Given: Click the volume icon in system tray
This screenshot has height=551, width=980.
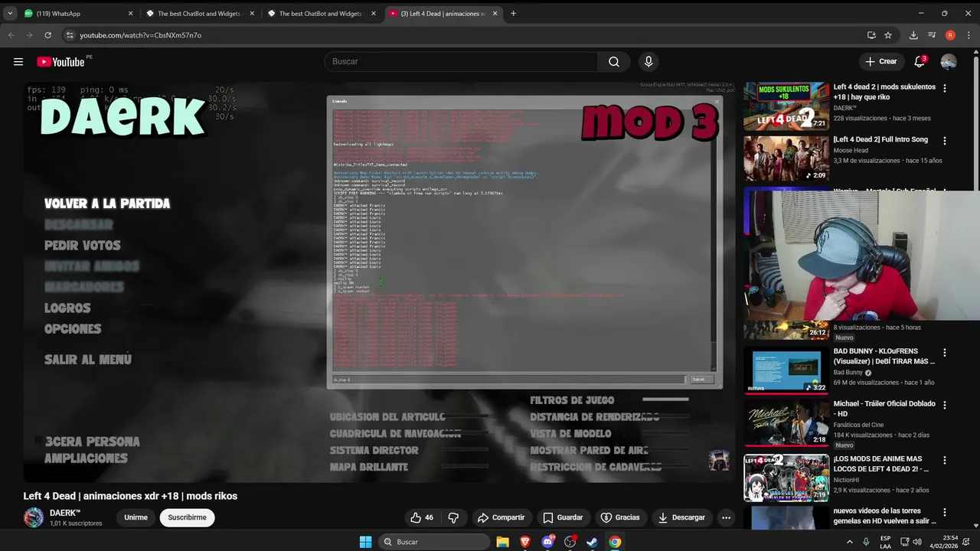Looking at the screenshot, I should pyautogui.click(x=919, y=542).
